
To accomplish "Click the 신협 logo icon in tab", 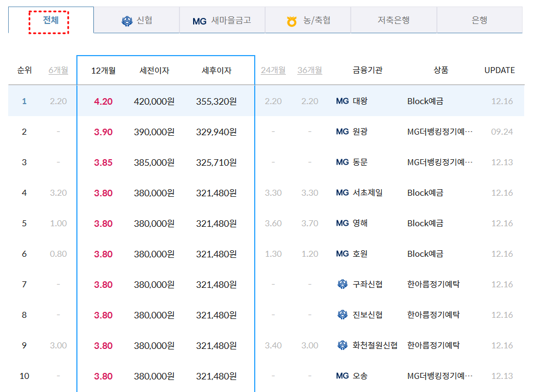I will click(127, 21).
